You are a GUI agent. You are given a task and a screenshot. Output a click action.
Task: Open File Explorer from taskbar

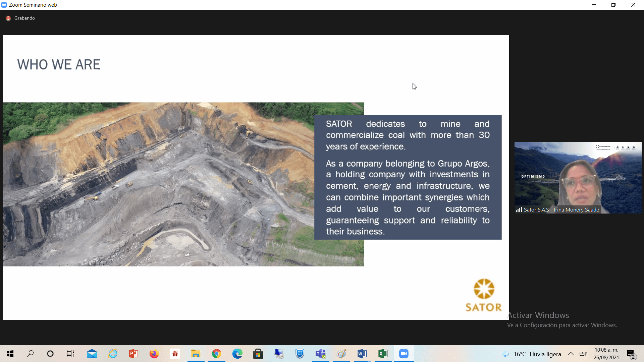click(196, 354)
